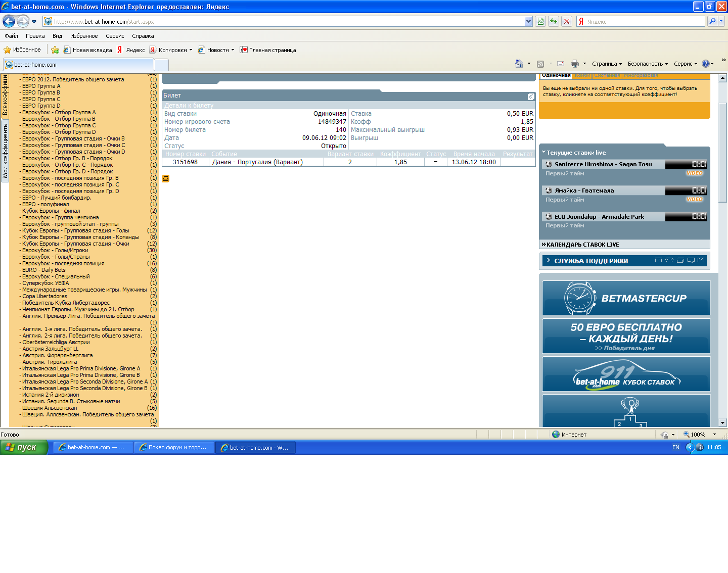The height and width of the screenshot is (573, 728).
Task: Select the Мои коэффициенты vertical tab
Action: click(x=5, y=150)
